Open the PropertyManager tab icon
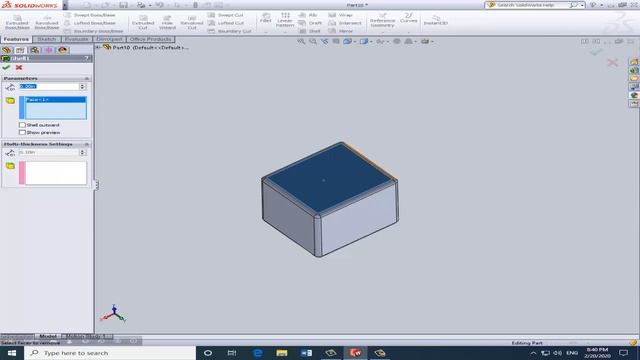 (x=20, y=50)
